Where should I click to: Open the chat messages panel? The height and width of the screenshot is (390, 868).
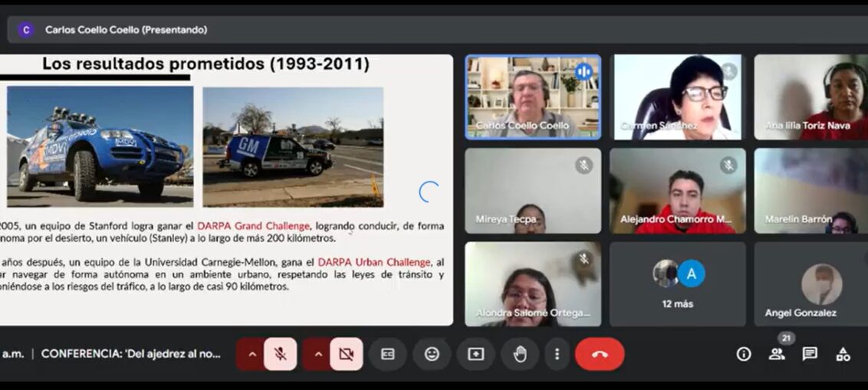click(x=810, y=354)
